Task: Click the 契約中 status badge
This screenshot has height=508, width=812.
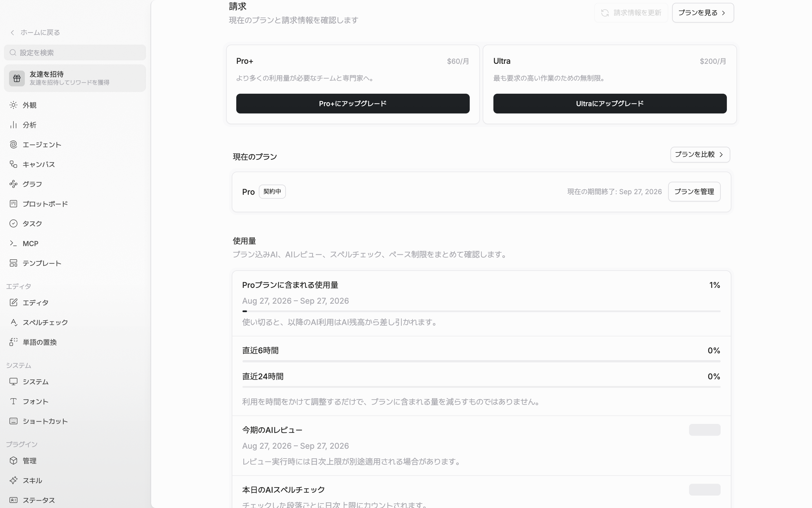Action: [272, 192]
